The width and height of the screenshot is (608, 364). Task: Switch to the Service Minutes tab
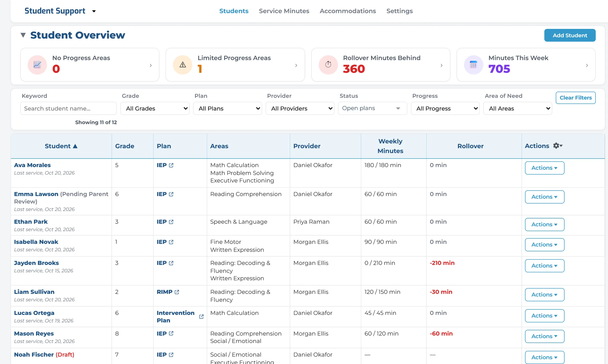pyautogui.click(x=284, y=11)
